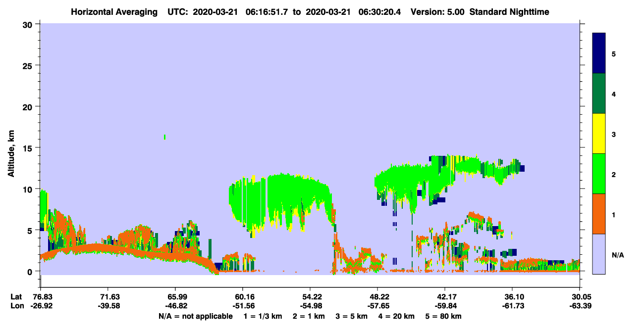Click the longitude value -59.84
Image resolution: width=644 pixels, height=330 pixels.
tap(445, 306)
